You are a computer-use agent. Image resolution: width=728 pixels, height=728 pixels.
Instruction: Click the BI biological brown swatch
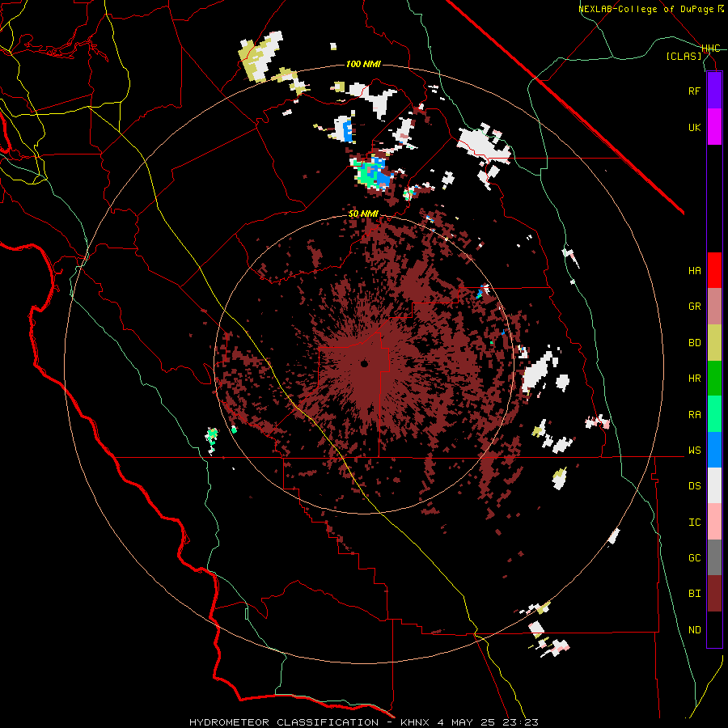(x=714, y=594)
